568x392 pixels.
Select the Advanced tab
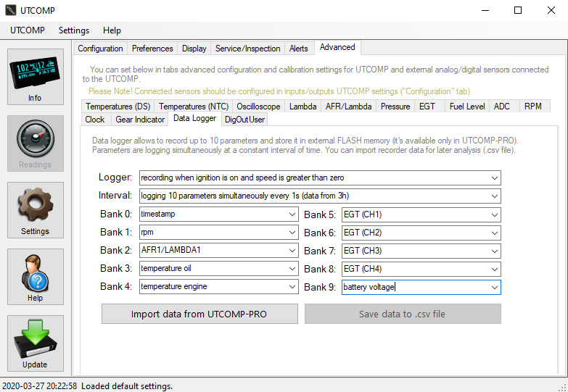(x=337, y=47)
